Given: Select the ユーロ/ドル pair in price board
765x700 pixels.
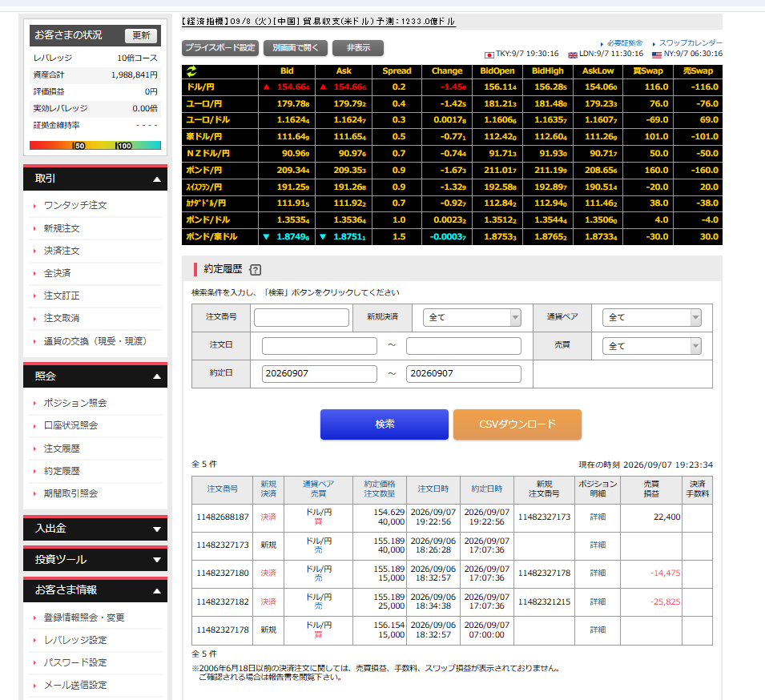Looking at the screenshot, I should (x=207, y=120).
